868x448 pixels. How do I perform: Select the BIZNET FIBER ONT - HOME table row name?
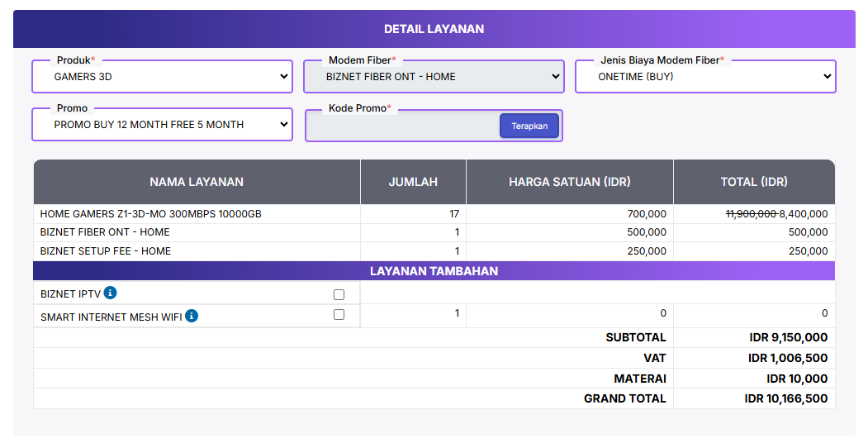pyautogui.click(x=105, y=232)
